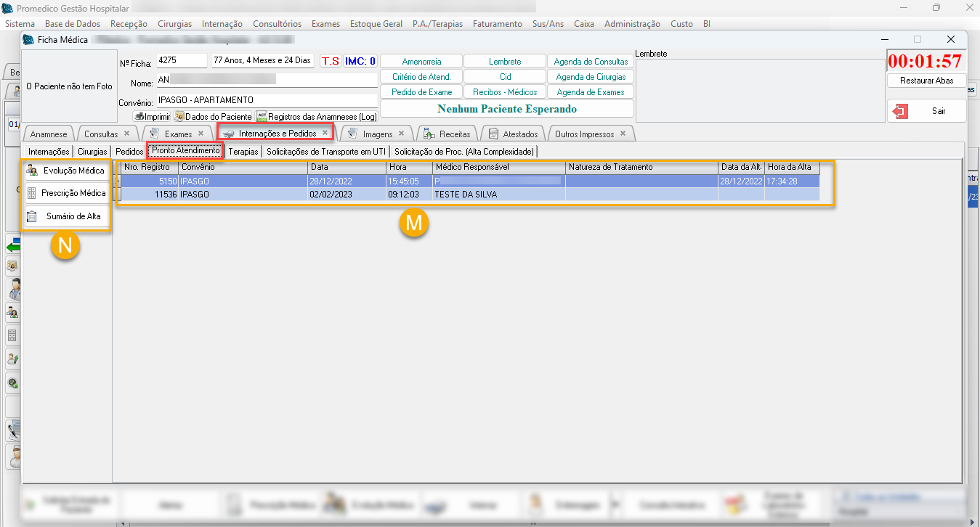Screen dimensions: 980x527
Task: Click the Restaurar Abas button
Action: [x=926, y=81]
